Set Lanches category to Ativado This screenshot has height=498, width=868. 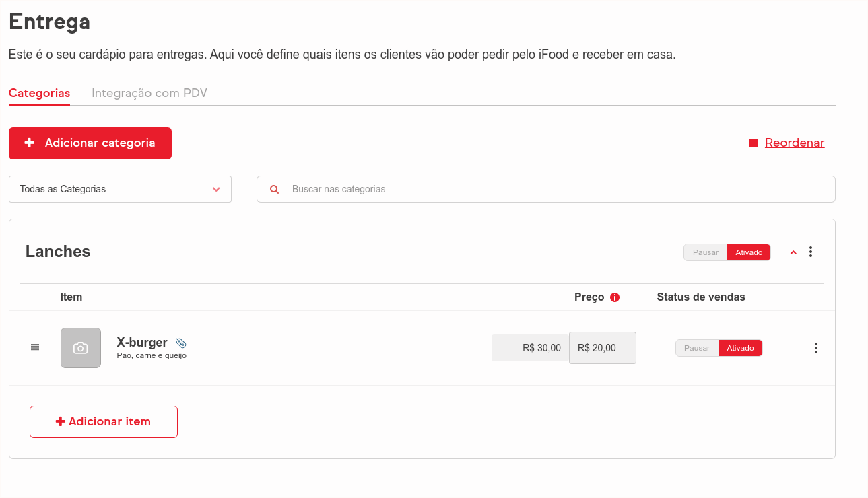(x=749, y=252)
